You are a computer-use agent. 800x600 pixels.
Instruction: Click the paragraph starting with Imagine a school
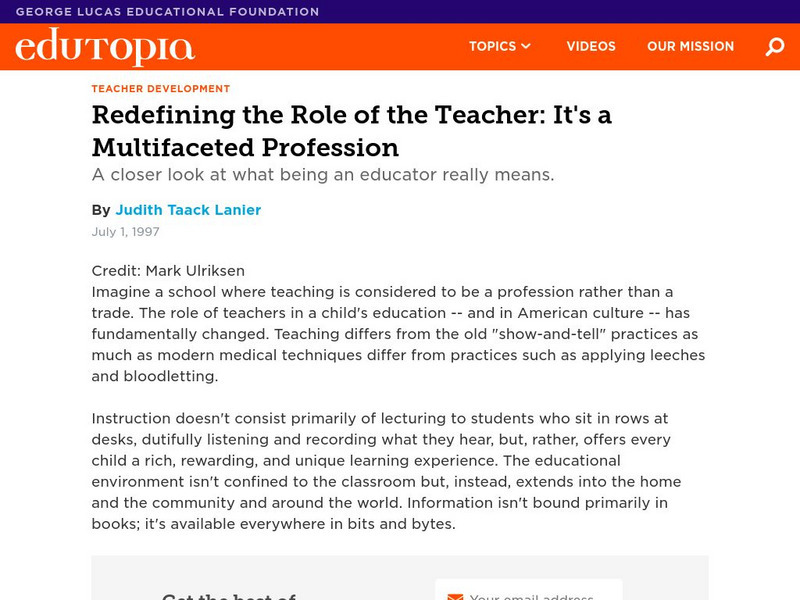[x=398, y=334]
